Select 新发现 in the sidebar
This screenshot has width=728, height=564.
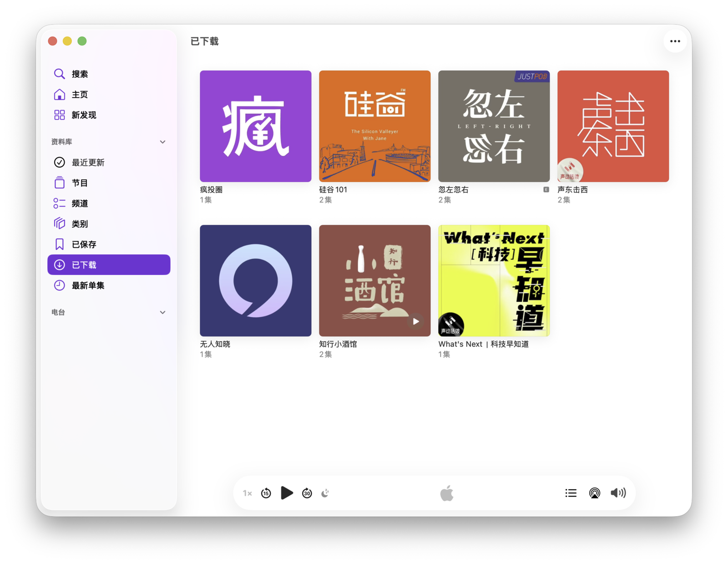(x=84, y=115)
